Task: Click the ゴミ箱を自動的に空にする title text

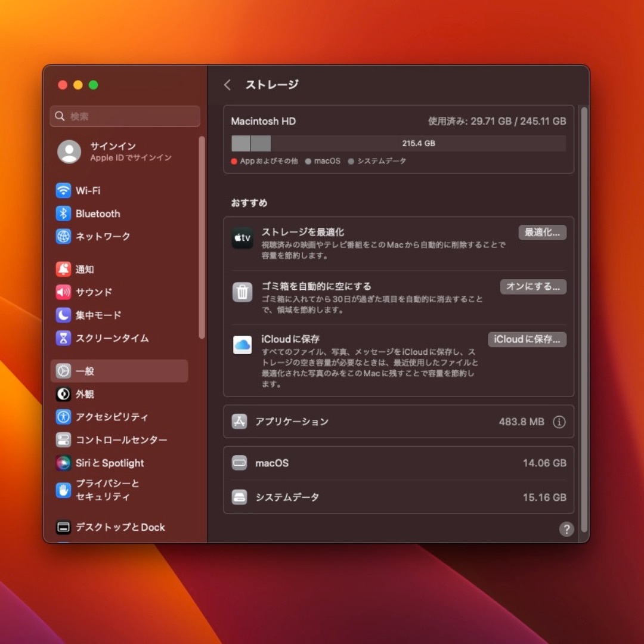Action: coord(316,287)
